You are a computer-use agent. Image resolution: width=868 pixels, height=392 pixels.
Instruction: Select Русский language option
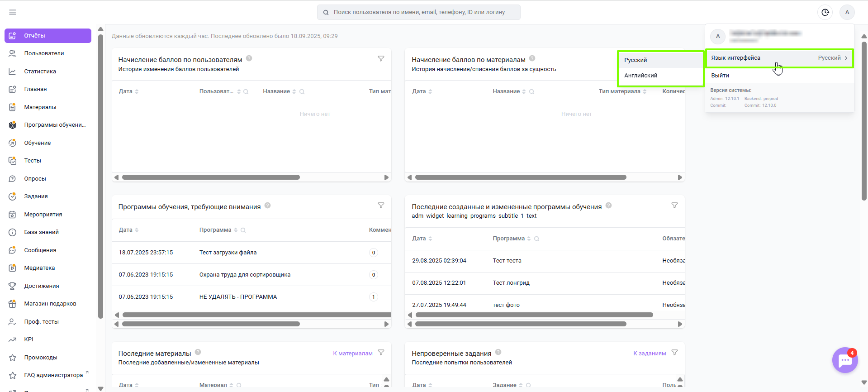coord(661,60)
